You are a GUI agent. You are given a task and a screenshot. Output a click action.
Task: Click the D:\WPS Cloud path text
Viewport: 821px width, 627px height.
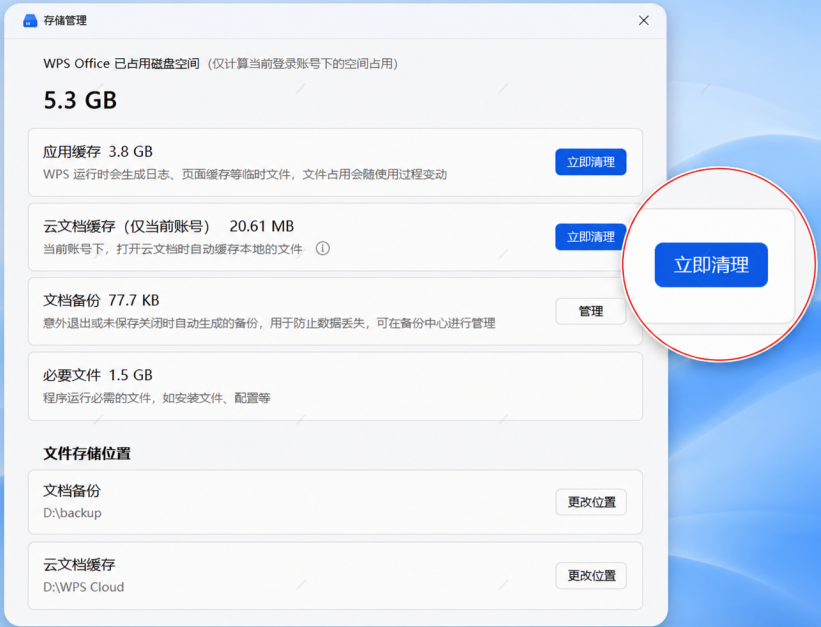click(x=84, y=587)
